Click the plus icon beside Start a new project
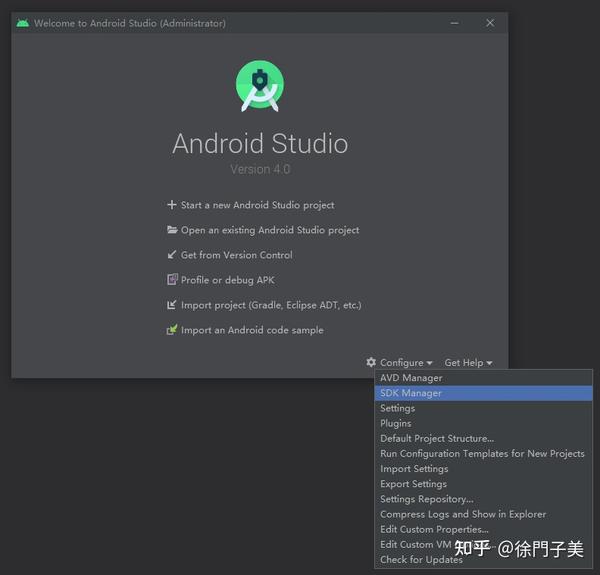The width and height of the screenshot is (600, 575). pyautogui.click(x=172, y=205)
